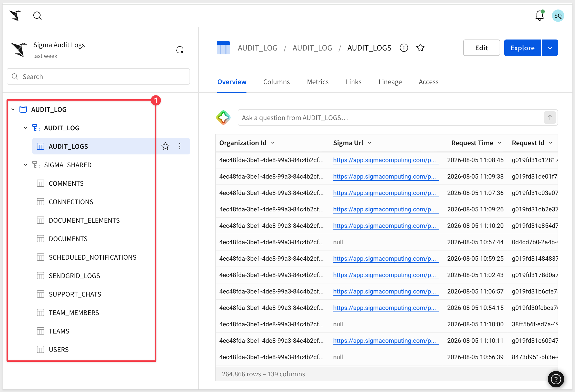575x392 pixels.
Task: Open Sigma URL link for 11:08:45 request
Action: 386,160
